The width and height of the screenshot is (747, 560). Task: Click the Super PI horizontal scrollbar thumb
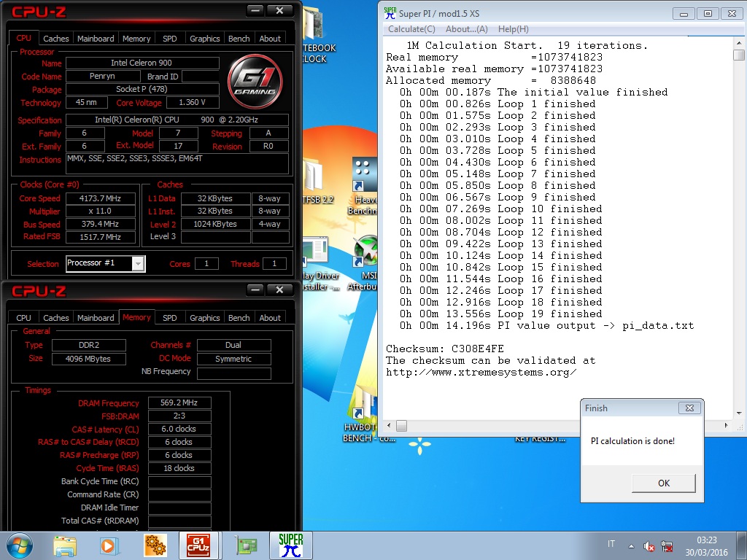click(402, 426)
